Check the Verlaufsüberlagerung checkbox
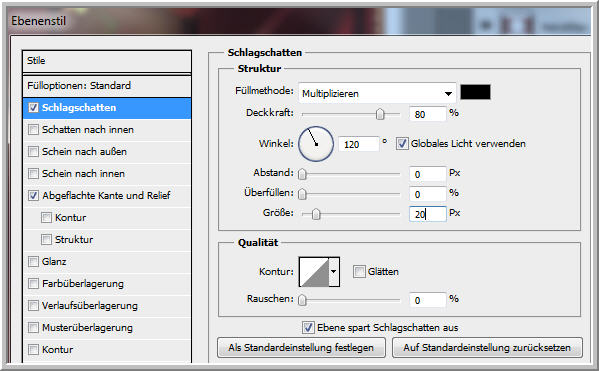599x371 pixels. click(x=33, y=306)
